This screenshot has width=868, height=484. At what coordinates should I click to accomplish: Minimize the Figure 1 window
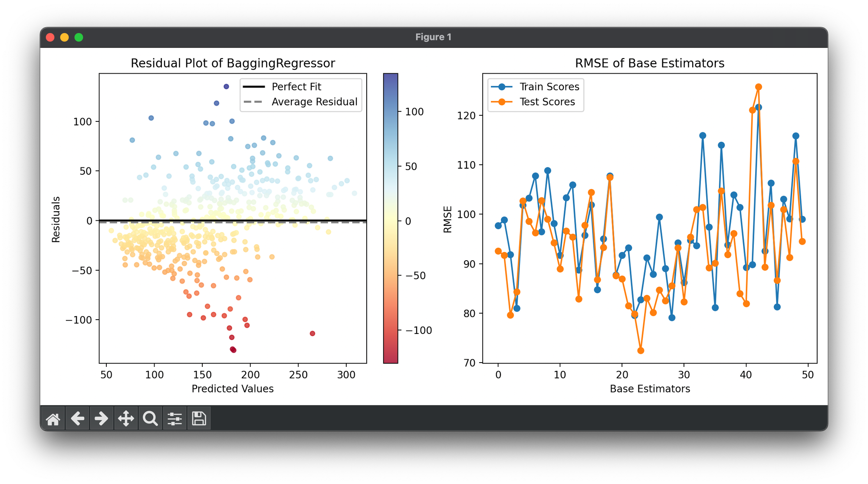click(x=65, y=37)
